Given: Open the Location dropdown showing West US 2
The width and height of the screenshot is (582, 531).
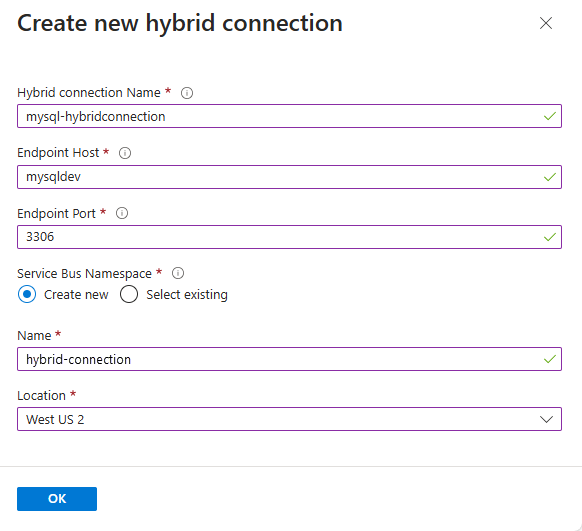Looking at the screenshot, I should point(289,419).
